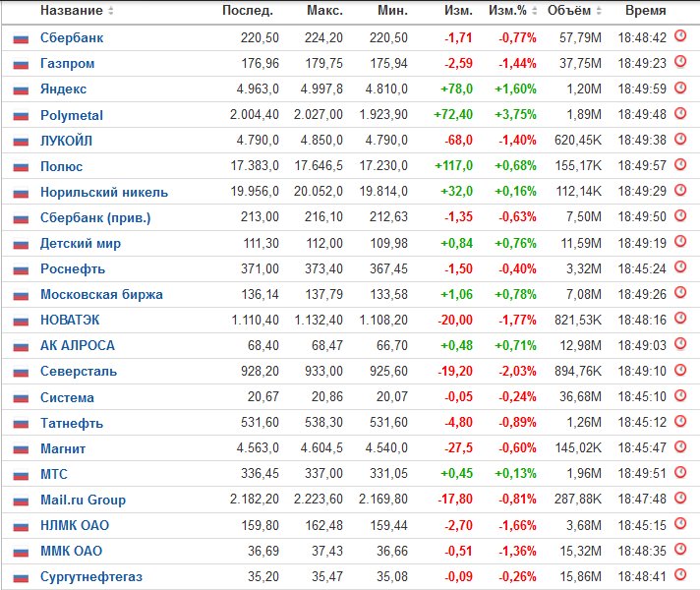Click the Татнефть time 18:45:12
The width and height of the screenshot is (700, 590).
click(x=642, y=422)
